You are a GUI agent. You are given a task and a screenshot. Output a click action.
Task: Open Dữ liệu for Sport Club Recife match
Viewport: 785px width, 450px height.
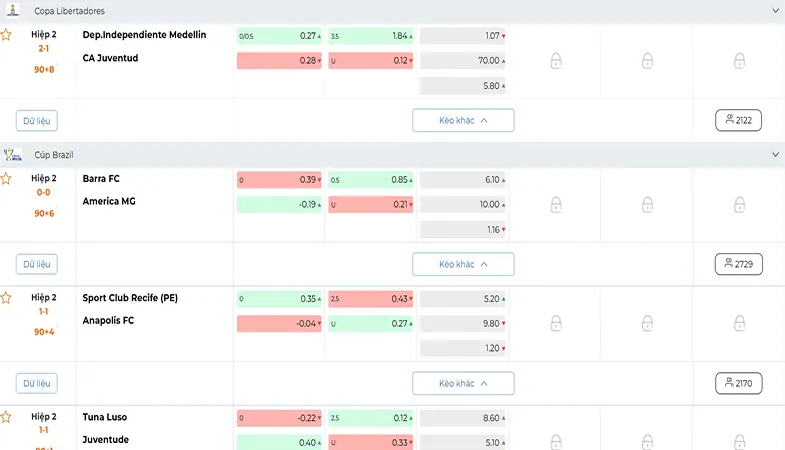point(37,383)
